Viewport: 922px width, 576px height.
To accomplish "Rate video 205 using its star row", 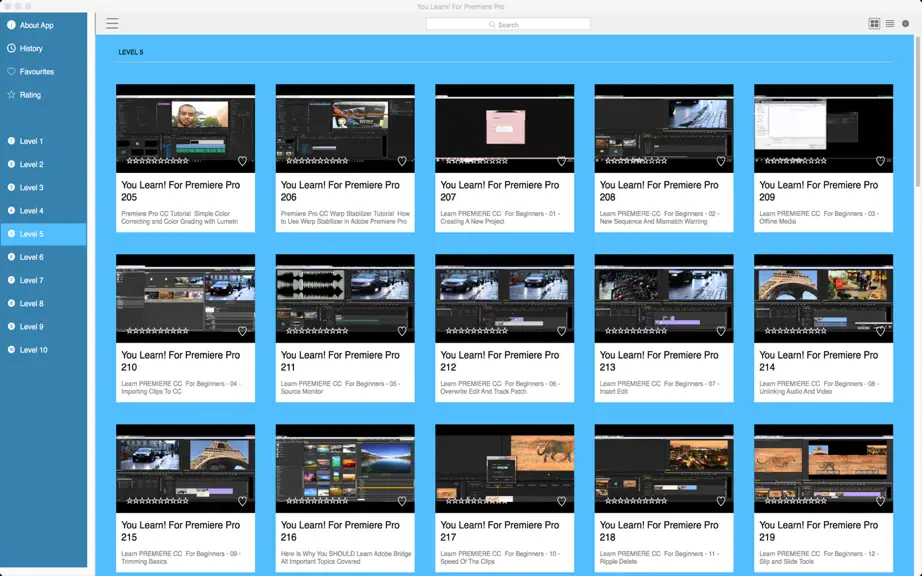I will pos(158,160).
